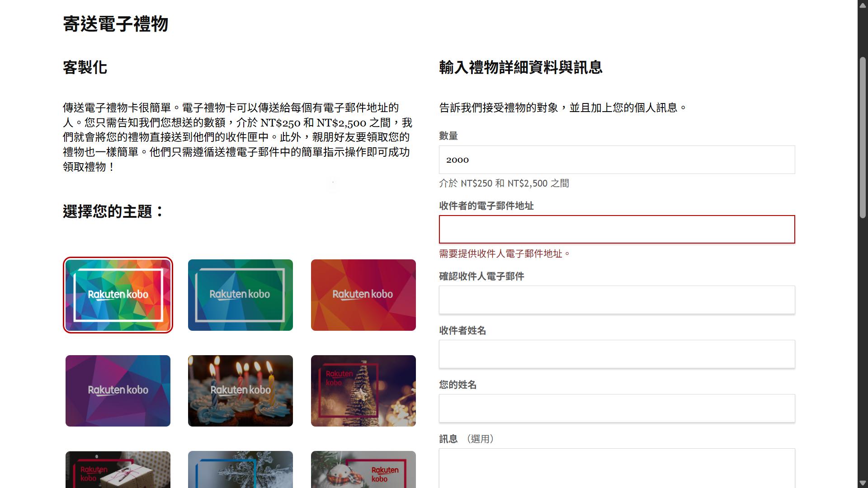Choose the teal green Rakuten kobo theme card

(241, 295)
